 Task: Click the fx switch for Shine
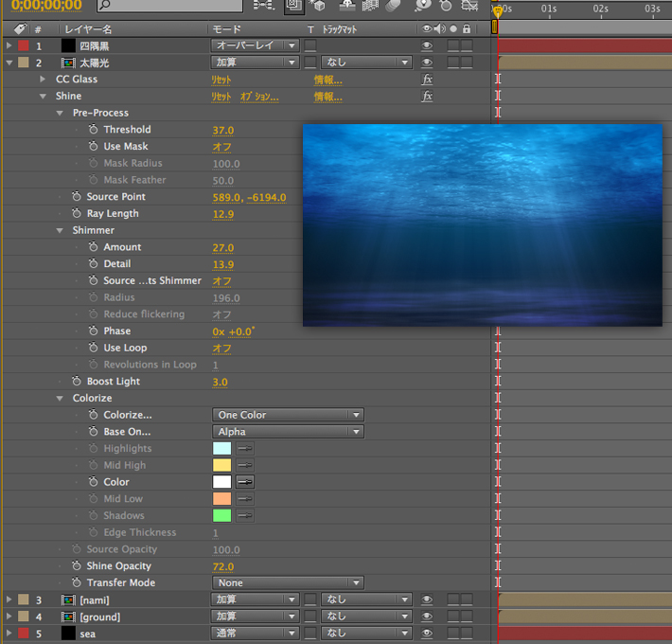[x=427, y=97]
